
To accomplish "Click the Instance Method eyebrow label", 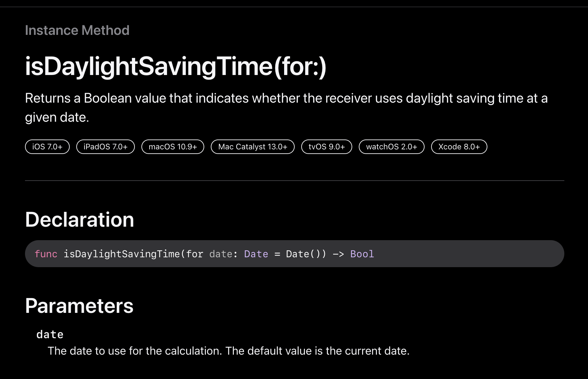I will click(x=77, y=30).
